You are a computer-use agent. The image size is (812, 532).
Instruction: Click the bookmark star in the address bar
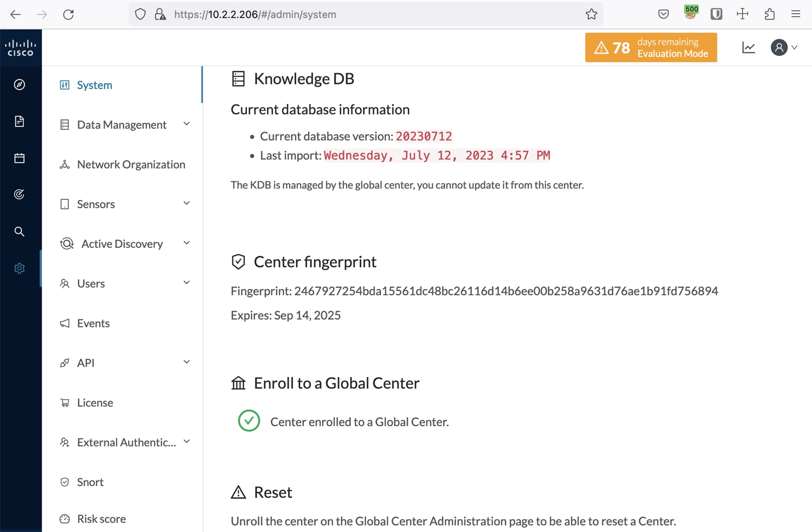tap(591, 14)
